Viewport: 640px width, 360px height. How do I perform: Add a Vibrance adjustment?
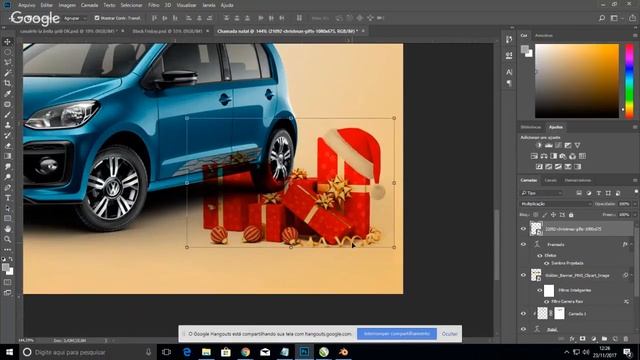[x=577, y=145]
